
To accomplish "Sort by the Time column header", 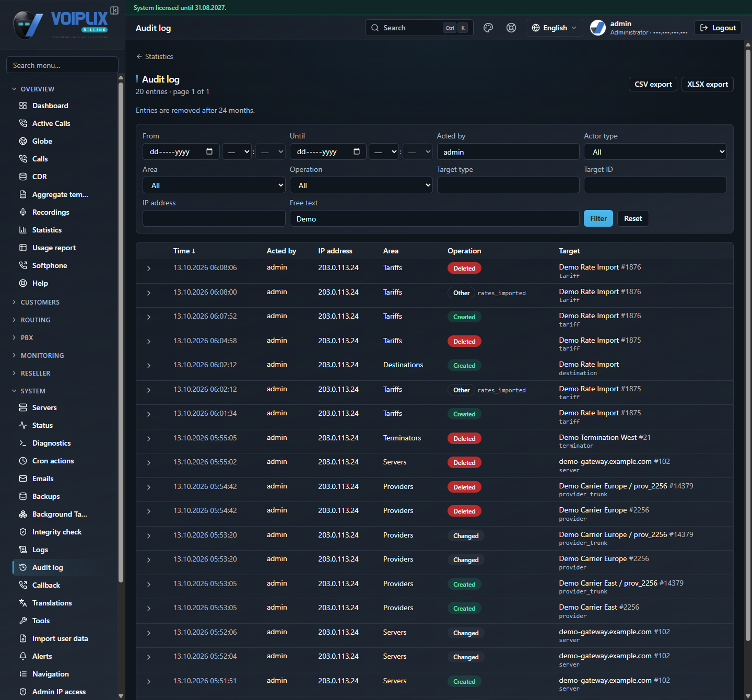I will point(184,251).
